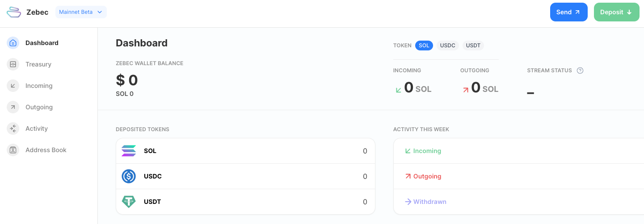Click the arrow icon inside Send button
The image size is (644, 224).
pyautogui.click(x=577, y=12)
